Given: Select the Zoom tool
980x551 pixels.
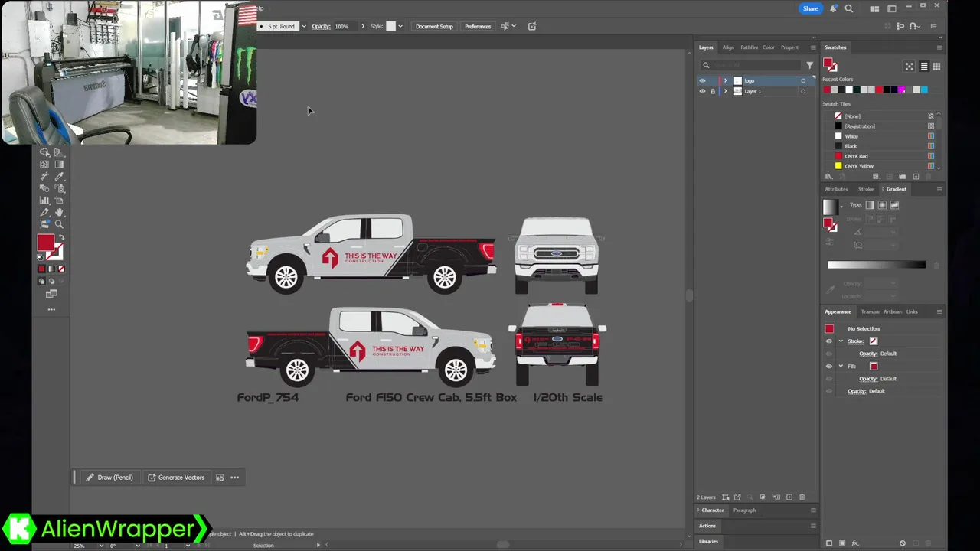Looking at the screenshot, I should pos(59,224).
